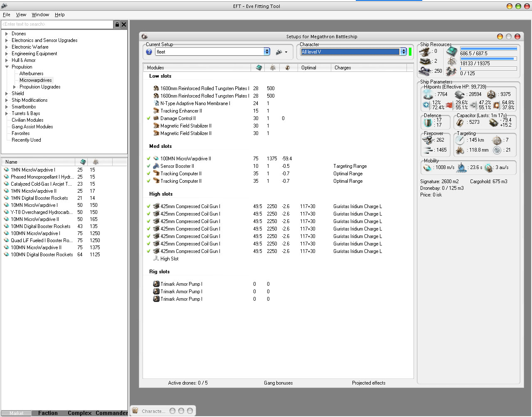Open the ship setup actions icon menu
Image resolution: width=532 pixels, height=417 pixels.
[x=281, y=52]
